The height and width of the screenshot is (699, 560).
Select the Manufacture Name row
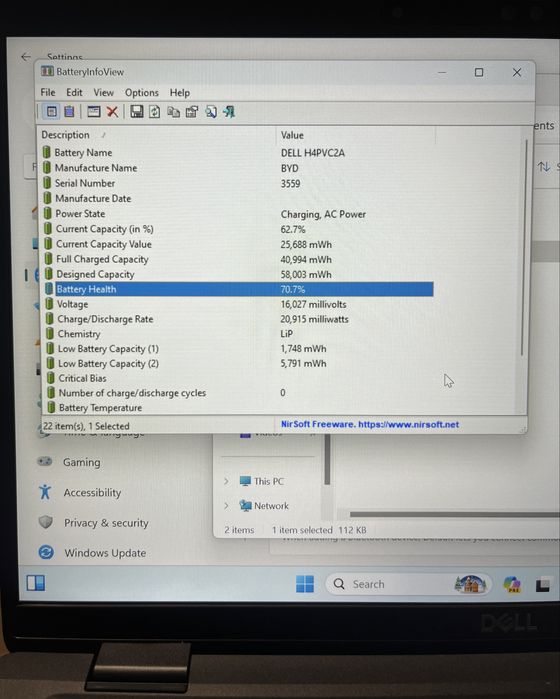[x=239, y=168]
